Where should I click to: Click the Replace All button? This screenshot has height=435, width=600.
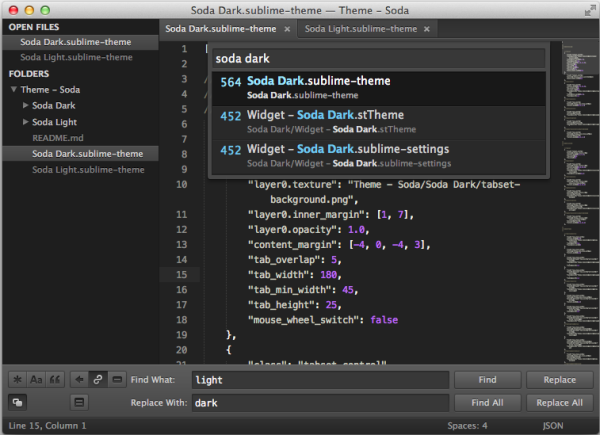(x=559, y=402)
